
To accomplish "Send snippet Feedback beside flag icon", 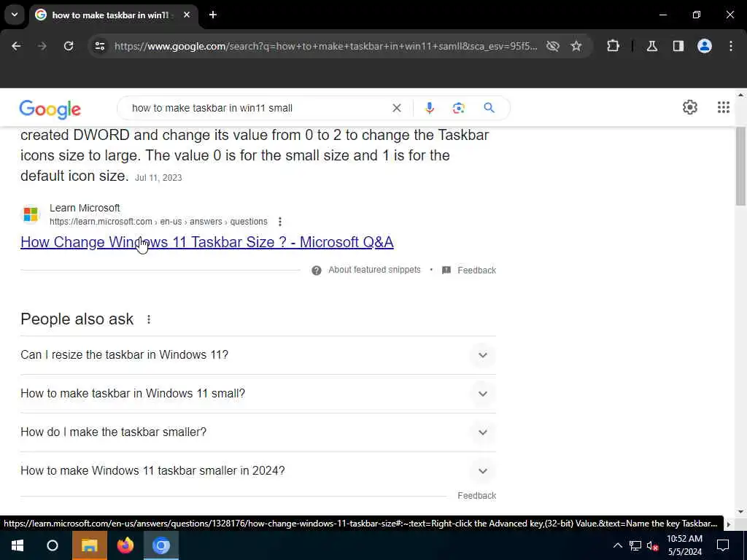I will (x=476, y=271).
